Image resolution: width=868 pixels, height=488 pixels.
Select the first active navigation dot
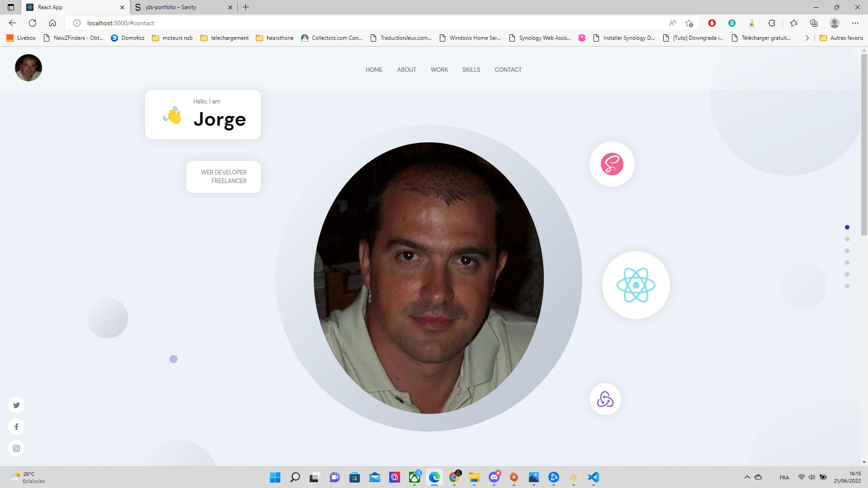tap(847, 227)
